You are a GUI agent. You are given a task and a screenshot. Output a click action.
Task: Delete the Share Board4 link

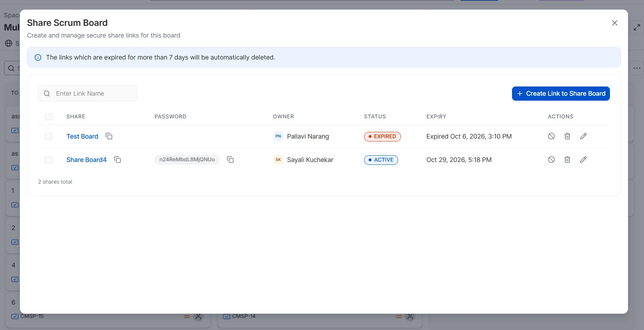point(567,160)
